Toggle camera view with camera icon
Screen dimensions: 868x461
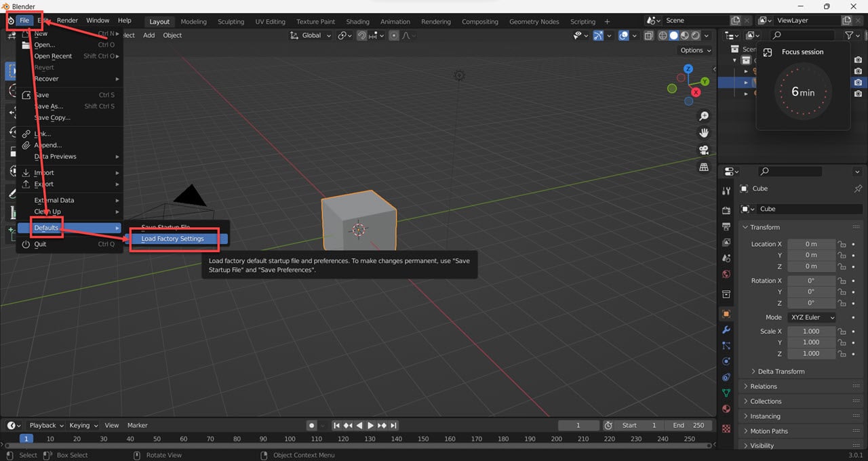coord(704,150)
